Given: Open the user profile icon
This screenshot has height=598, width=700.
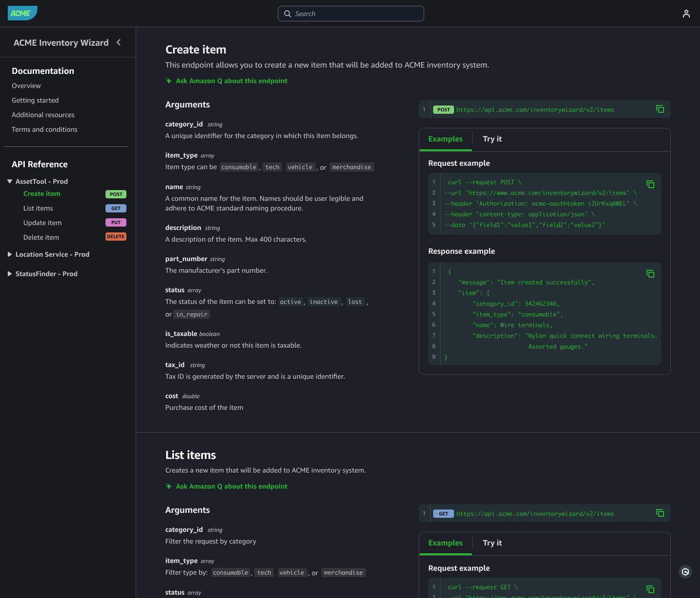Looking at the screenshot, I should point(686,14).
